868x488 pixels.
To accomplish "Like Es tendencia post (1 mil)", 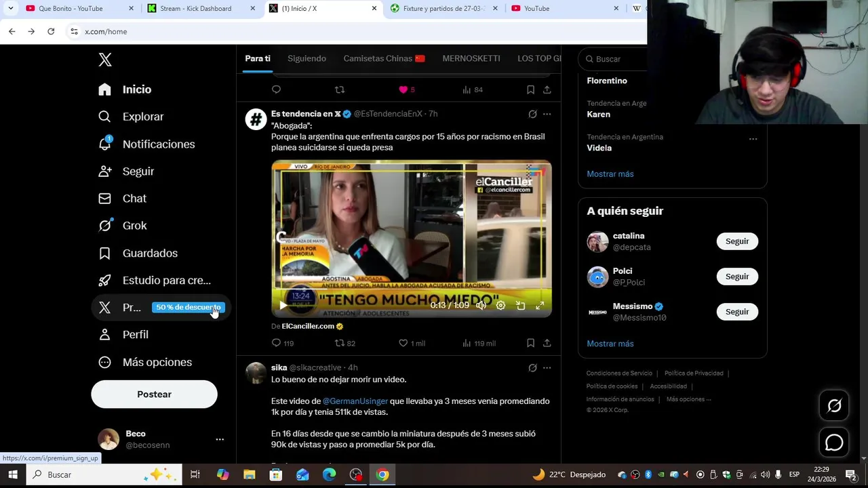I will click(x=411, y=344).
